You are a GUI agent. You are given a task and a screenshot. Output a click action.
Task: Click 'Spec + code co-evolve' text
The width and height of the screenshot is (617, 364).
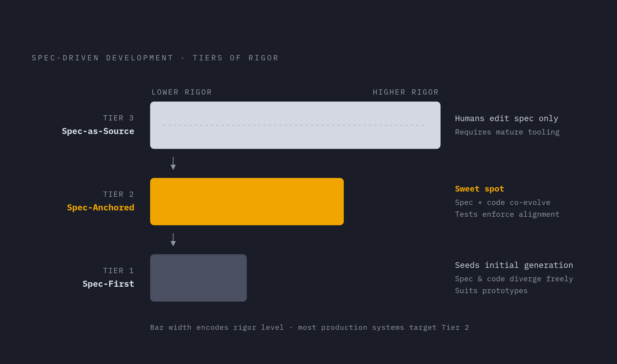pos(503,202)
